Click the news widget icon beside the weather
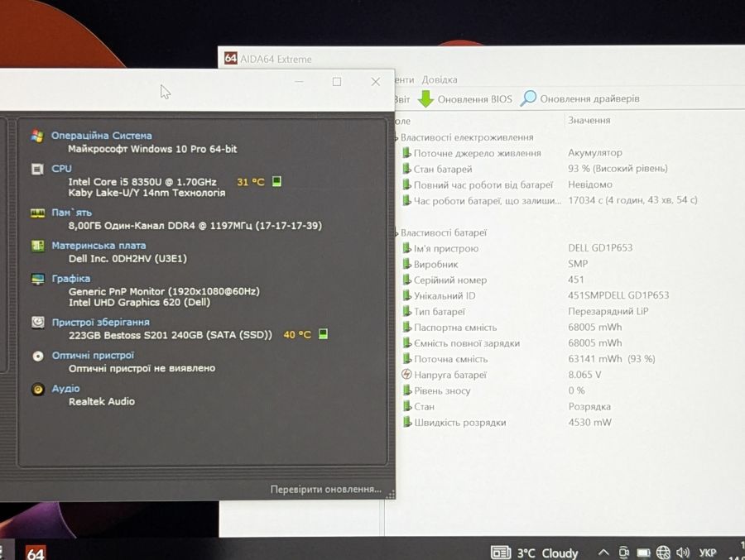Viewport: 745px width, 560px height. [500, 553]
